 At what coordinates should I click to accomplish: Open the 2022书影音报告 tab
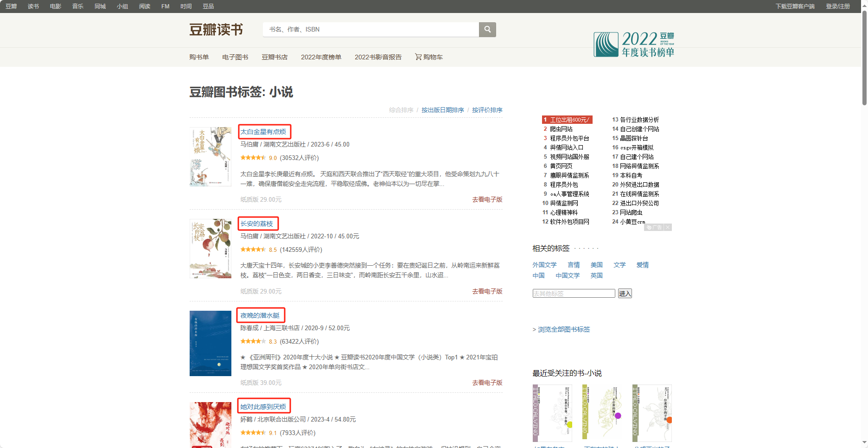point(378,57)
